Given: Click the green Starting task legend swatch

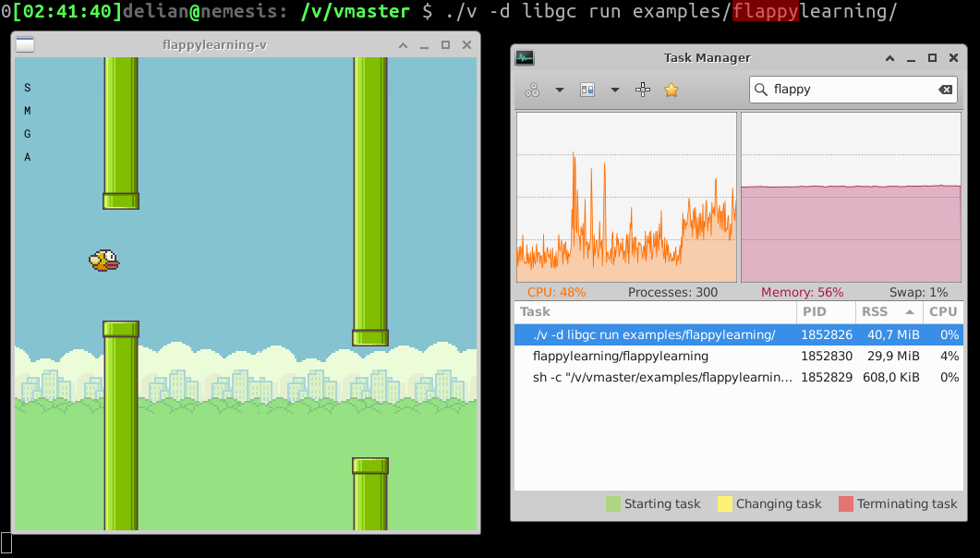Looking at the screenshot, I should (613, 503).
